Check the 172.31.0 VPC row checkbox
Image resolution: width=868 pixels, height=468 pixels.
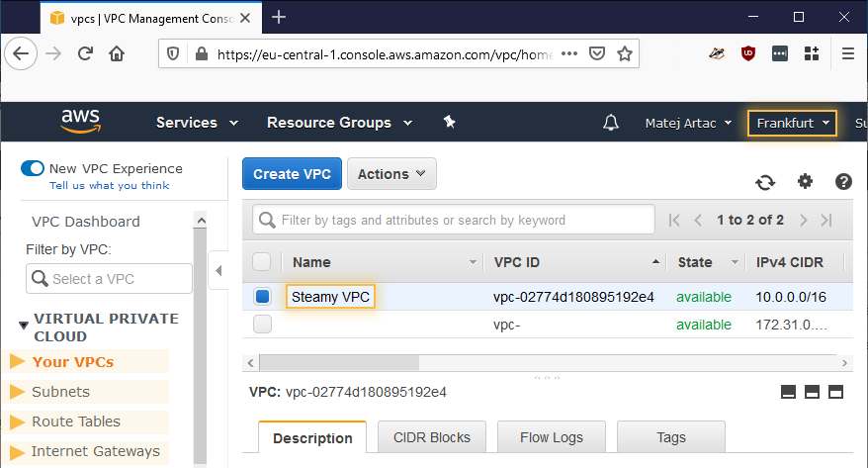tap(262, 324)
